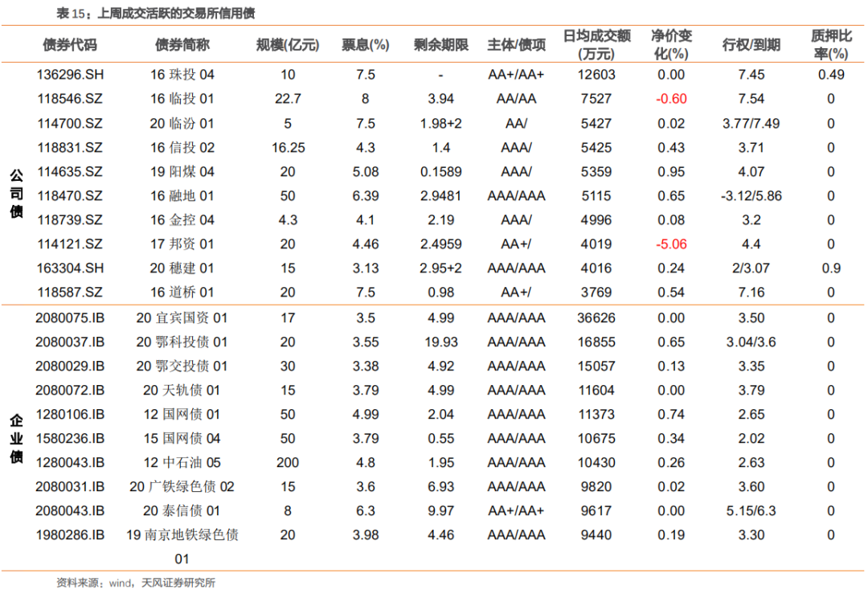Select bond code 2080072.IB

[70, 391]
